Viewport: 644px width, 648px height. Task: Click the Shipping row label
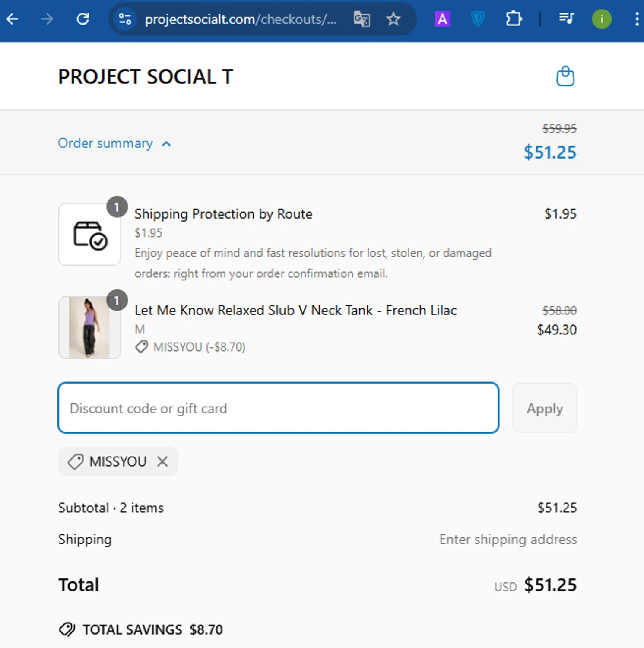pyautogui.click(x=85, y=540)
